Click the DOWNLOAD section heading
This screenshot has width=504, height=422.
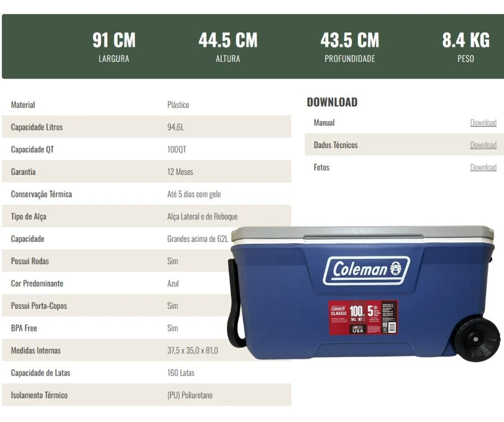point(332,102)
